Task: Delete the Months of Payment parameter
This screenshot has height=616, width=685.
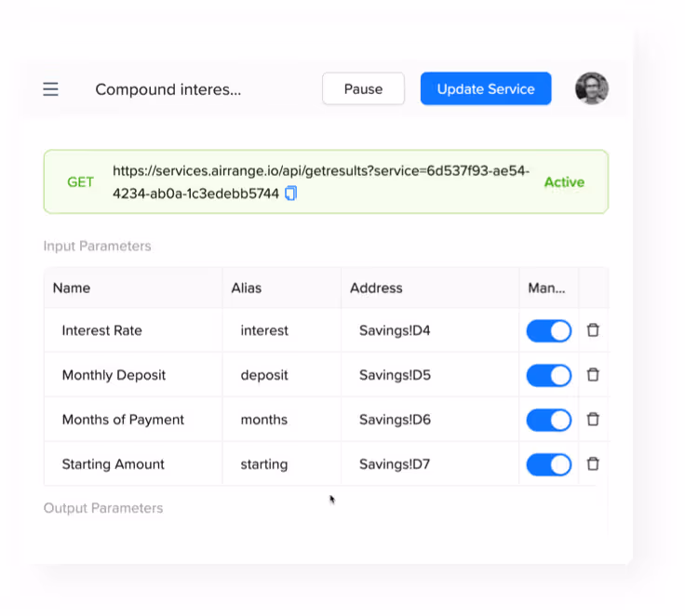Action: click(x=593, y=420)
